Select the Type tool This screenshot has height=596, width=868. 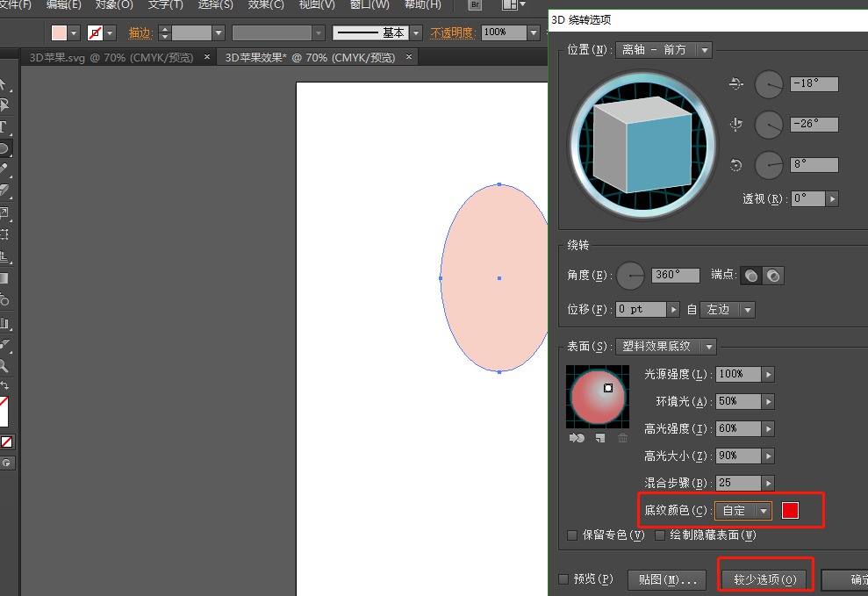(x=7, y=126)
